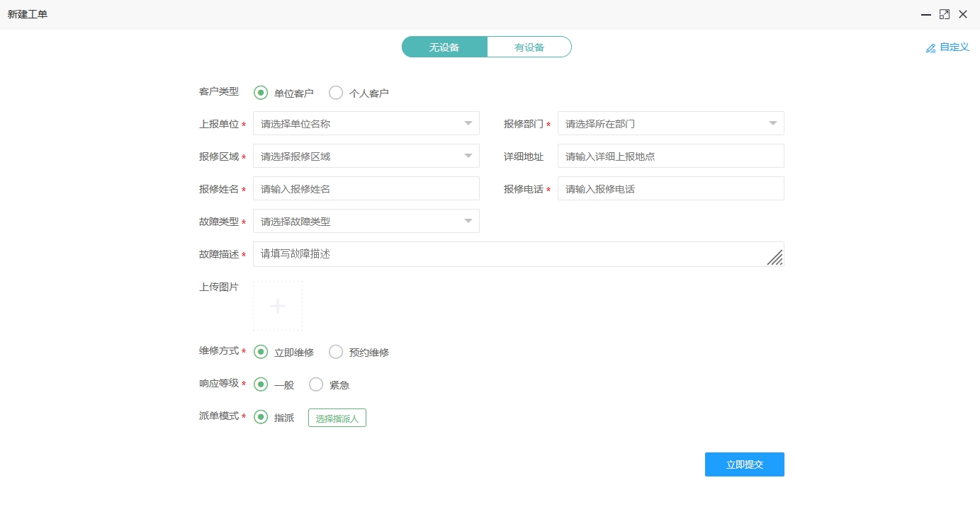Click the 故障描述 textarea resize handle

click(775, 258)
